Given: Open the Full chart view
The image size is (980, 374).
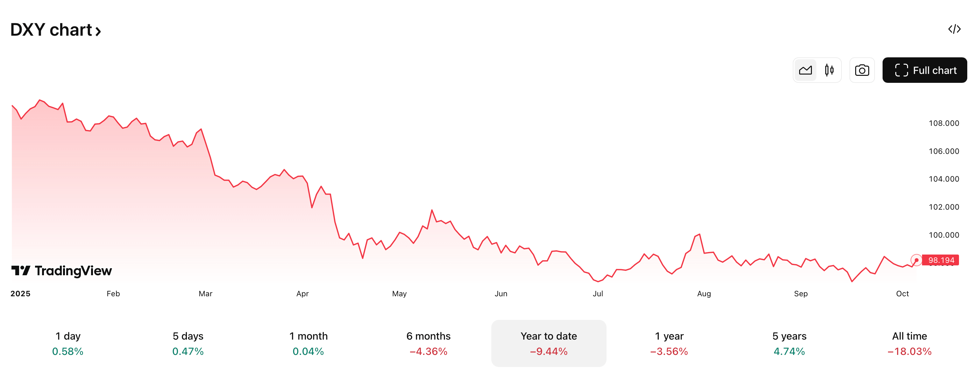Looking at the screenshot, I should pyautogui.click(x=925, y=70).
